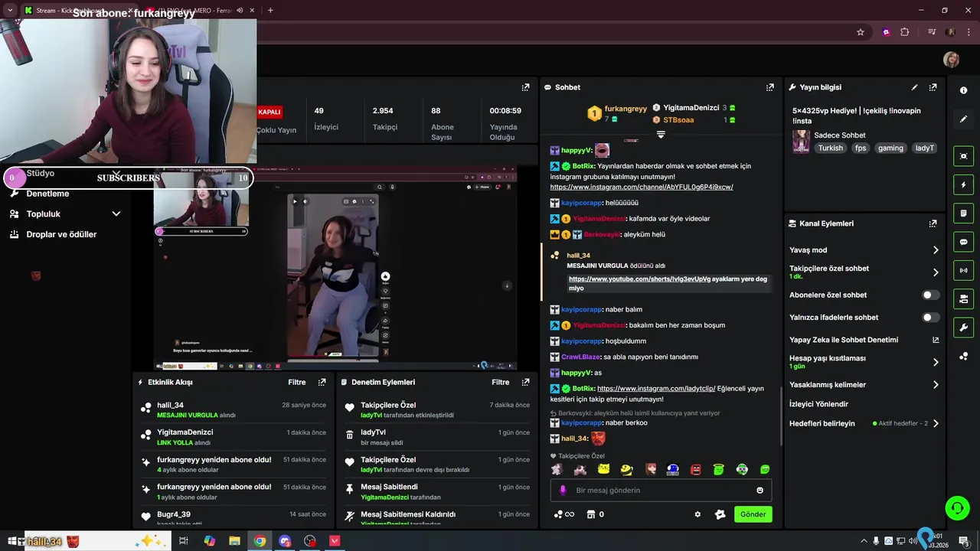
Task: Click İzleyici Yönlendir option
Action: 818,404
